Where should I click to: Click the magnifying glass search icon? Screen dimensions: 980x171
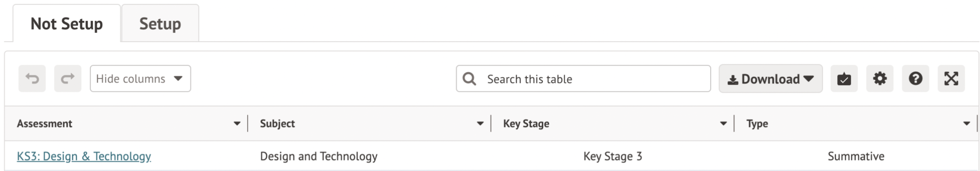(469, 79)
